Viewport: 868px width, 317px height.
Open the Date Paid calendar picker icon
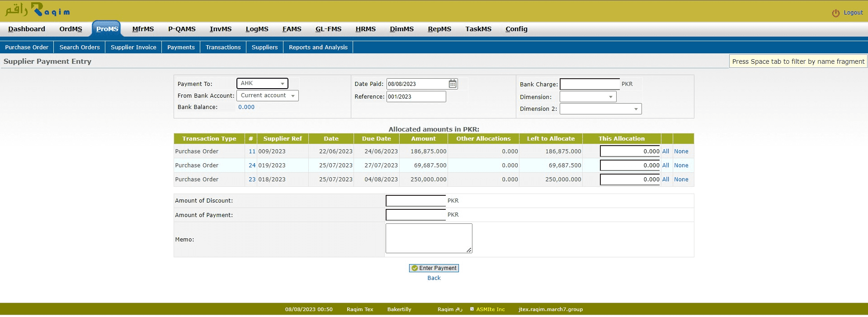(453, 84)
